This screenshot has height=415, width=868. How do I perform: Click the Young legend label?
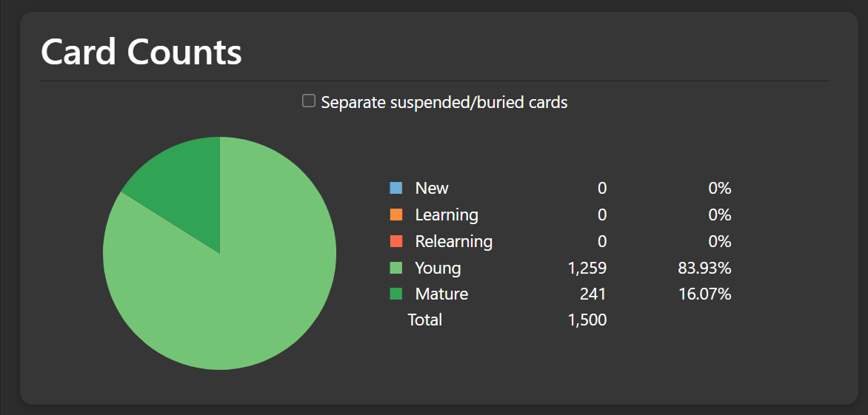point(438,269)
